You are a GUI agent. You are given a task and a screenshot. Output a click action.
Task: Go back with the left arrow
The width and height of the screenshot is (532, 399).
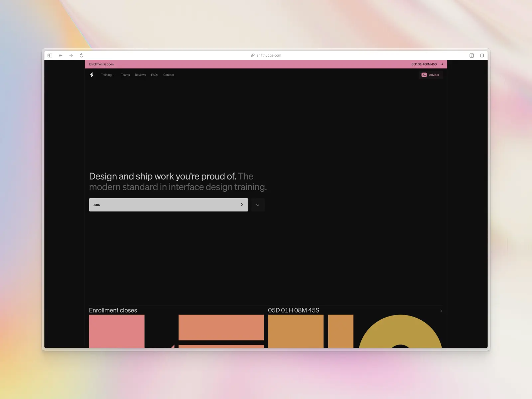click(61, 56)
